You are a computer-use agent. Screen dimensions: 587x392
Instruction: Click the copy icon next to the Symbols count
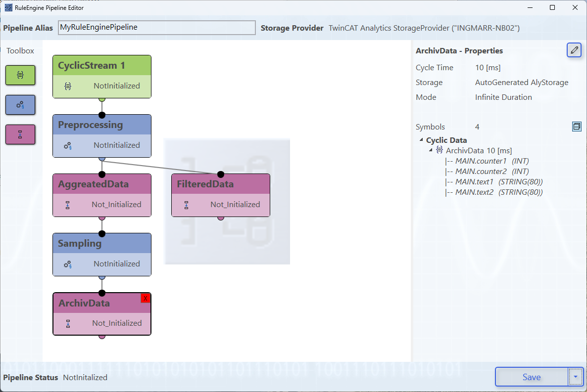pos(577,126)
